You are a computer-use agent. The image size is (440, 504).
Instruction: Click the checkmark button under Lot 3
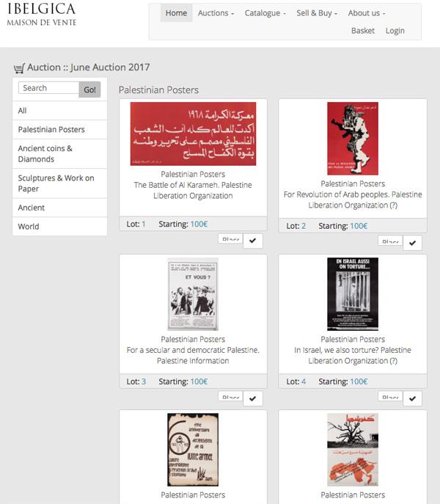(252, 398)
